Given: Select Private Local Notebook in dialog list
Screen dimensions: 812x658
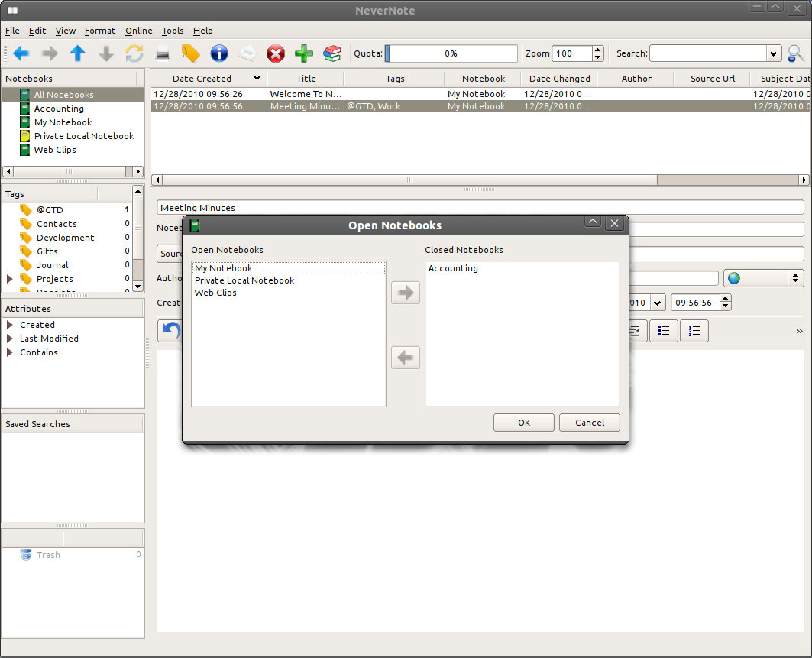Looking at the screenshot, I should [289, 280].
